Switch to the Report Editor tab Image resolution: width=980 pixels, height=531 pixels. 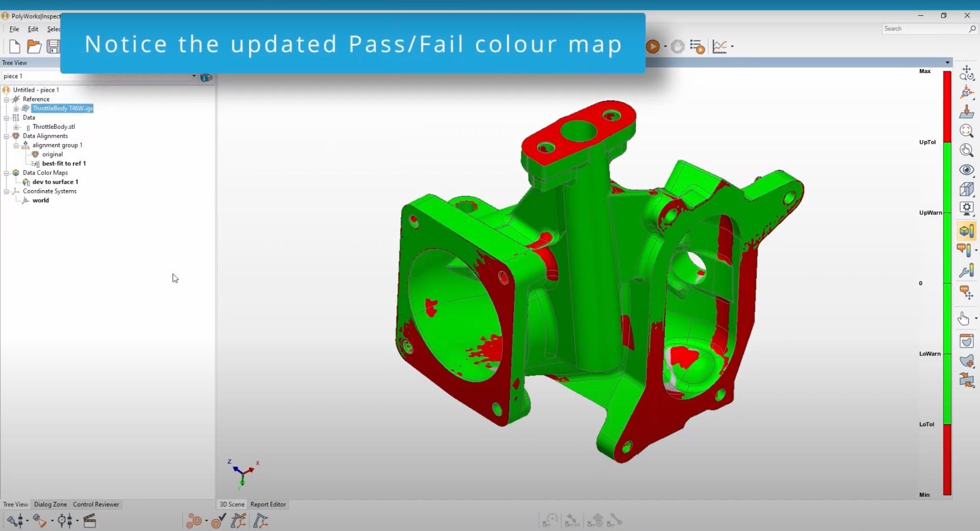pos(268,505)
